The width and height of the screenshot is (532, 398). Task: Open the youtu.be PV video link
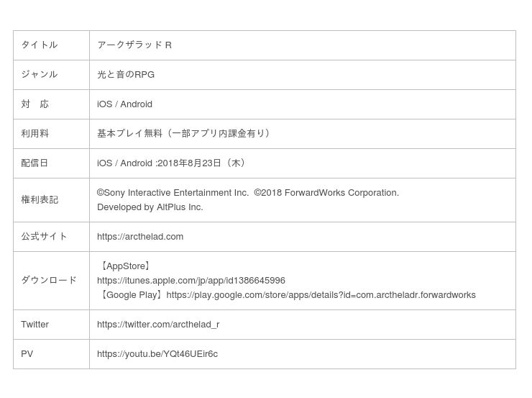tap(157, 354)
